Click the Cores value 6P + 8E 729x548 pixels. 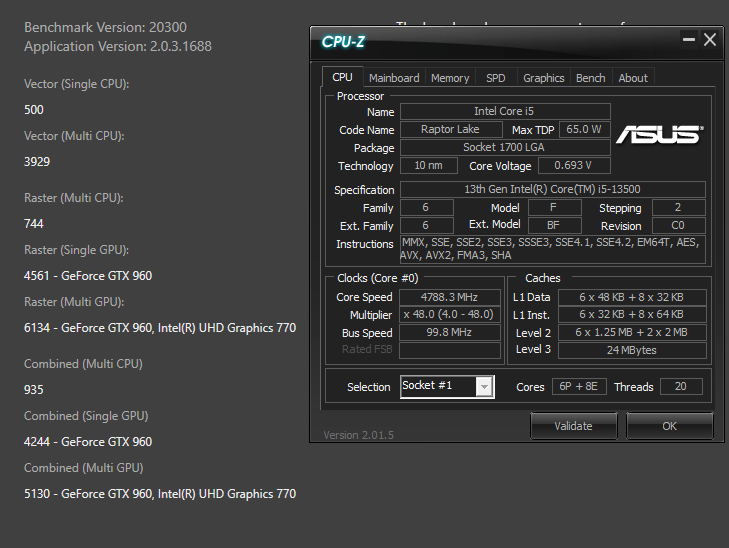[x=579, y=386]
